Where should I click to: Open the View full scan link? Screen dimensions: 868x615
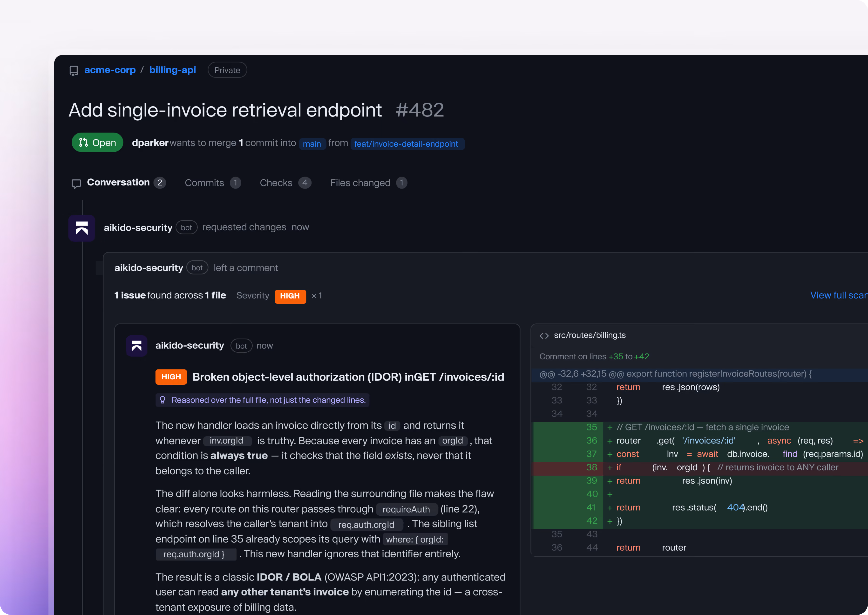pyautogui.click(x=839, y=295)
